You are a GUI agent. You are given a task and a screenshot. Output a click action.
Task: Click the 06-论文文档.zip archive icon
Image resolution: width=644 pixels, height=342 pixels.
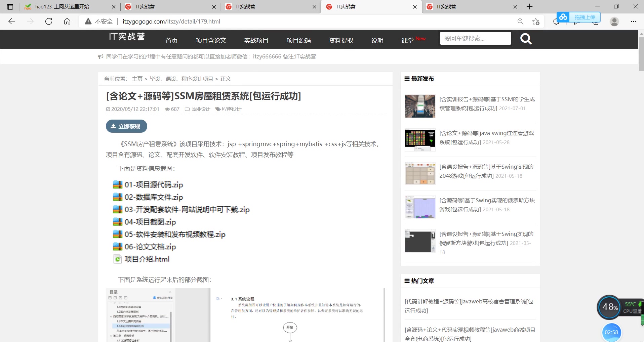(x=117, y=247)
